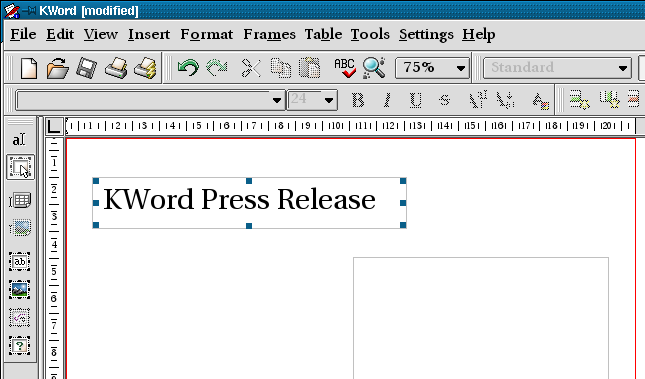The width and height of the screenshot is (645, 379).
Task: Click the text color icon
Action: point(540,100)
